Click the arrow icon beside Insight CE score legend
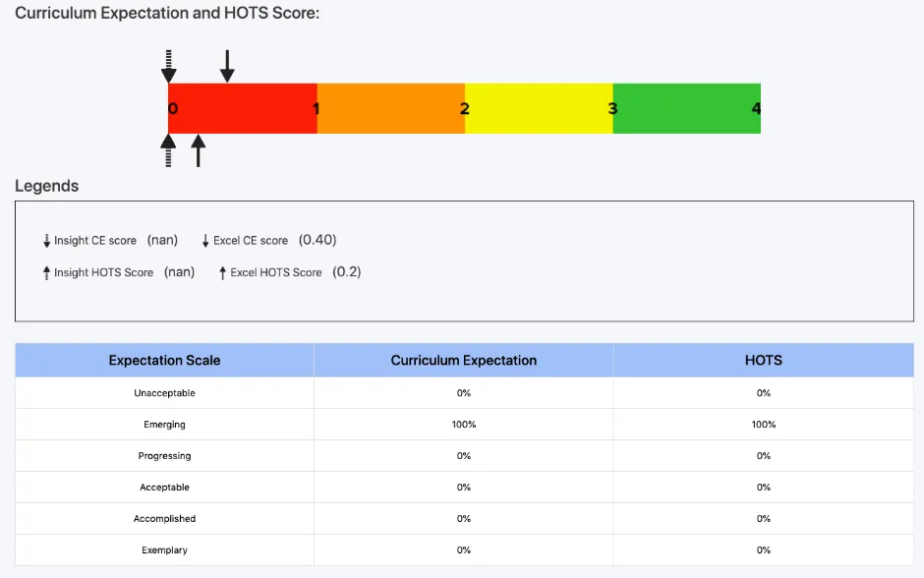The width and height of the screenshot is (924, 578). (45, 239)
